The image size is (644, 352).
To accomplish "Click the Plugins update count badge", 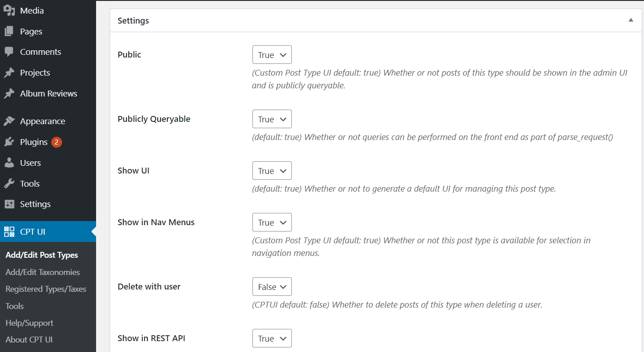I will coord(56,142).
